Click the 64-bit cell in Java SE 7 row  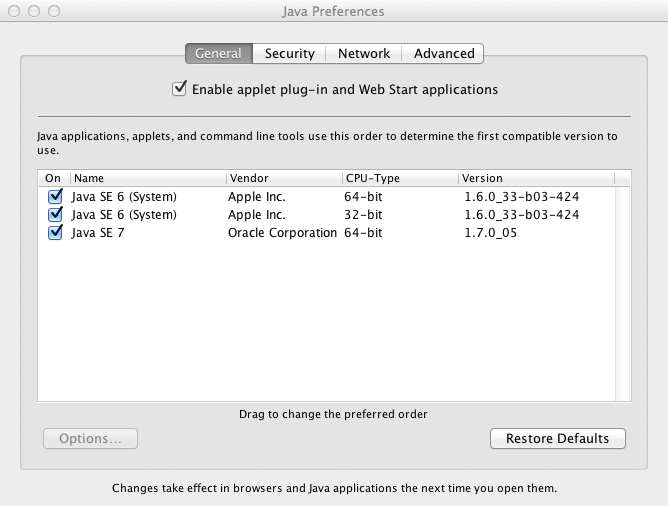click(x=363, y=233)
